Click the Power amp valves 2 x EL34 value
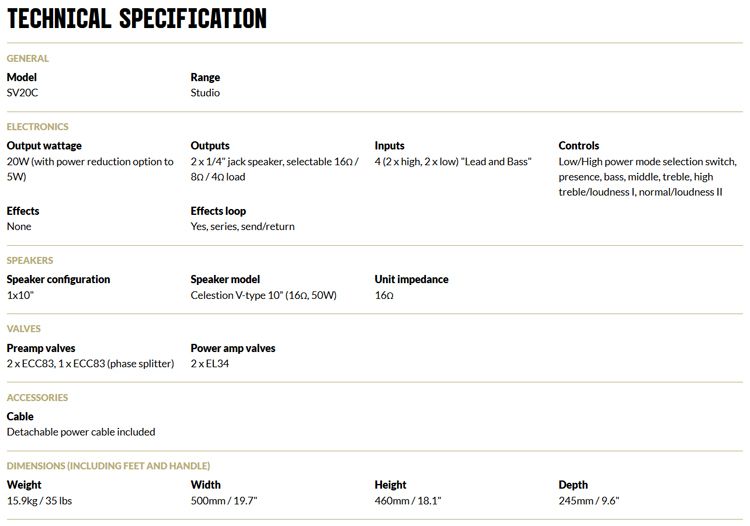Viewport: 750px width, 526px height. pyautogui.click(x=210, y=363)
